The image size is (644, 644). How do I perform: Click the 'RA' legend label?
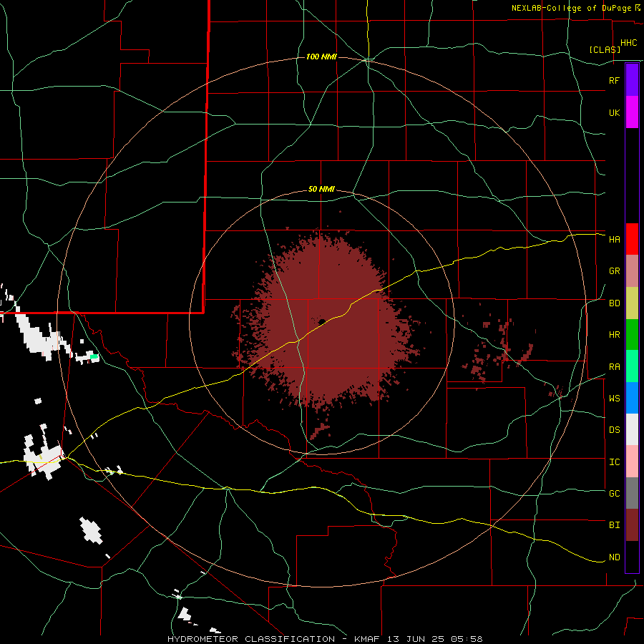pos(614,367)
